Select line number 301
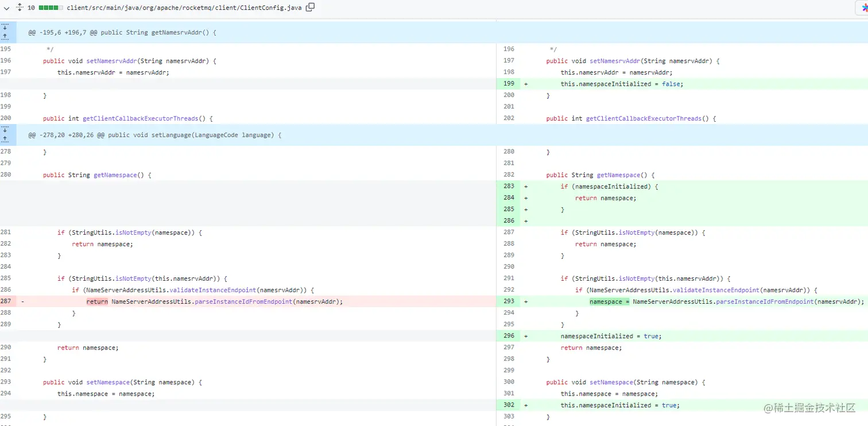868x426 pixels. [x=509, y=393]
